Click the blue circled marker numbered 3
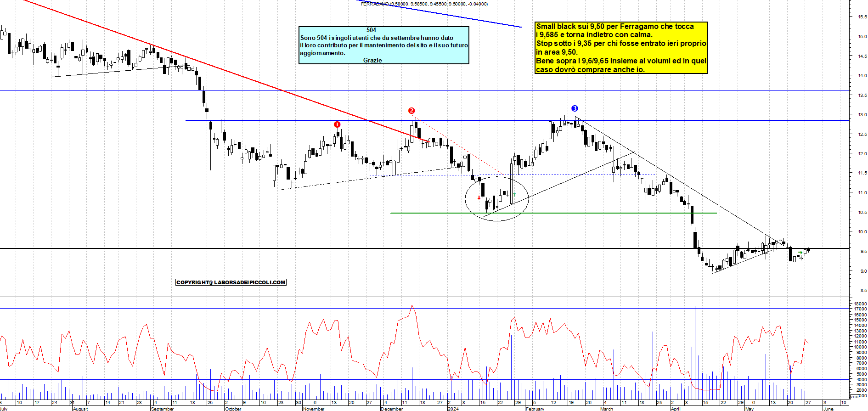Viewport: 868px width, 411px height. pyautogui.click(x=575, y=108)
